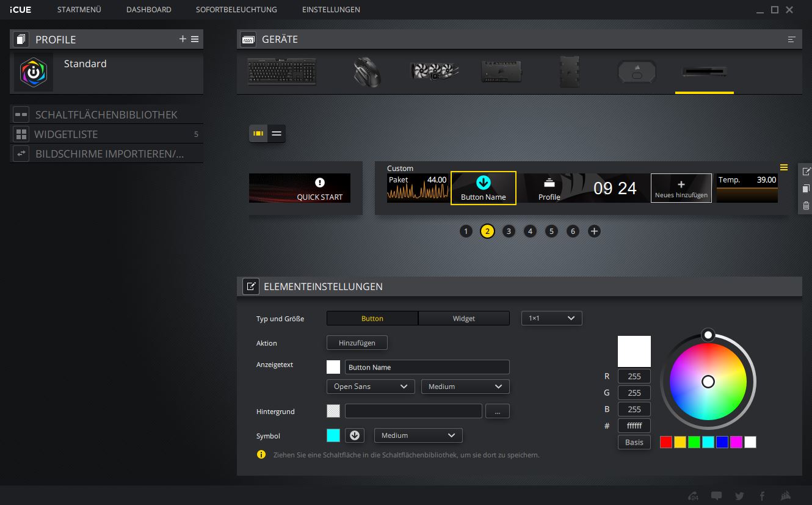Click the Basis color button

click(x=634, y=442)
